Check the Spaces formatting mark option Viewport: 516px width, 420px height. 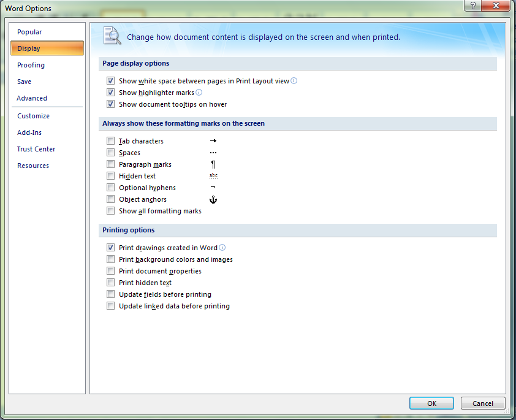[x=110, y=153]
